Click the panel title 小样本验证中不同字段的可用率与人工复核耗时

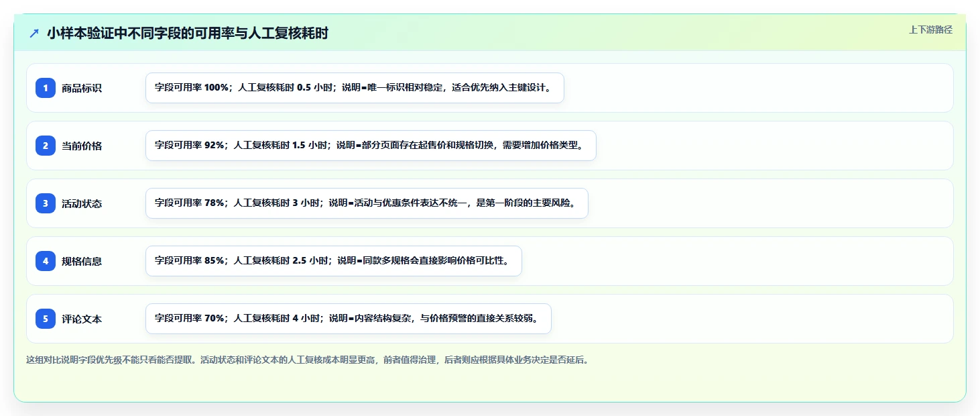click(188, 33)
